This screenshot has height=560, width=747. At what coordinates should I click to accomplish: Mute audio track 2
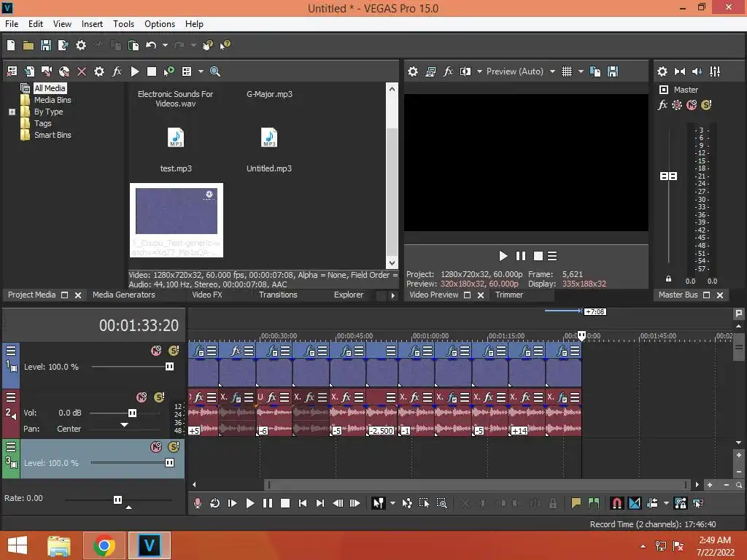(142, 397)
